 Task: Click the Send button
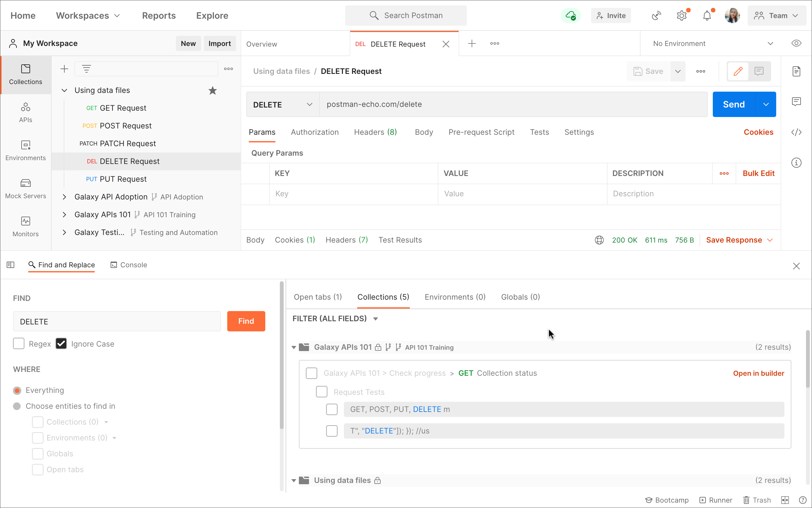pyautogui.click(x=734, y=105)
